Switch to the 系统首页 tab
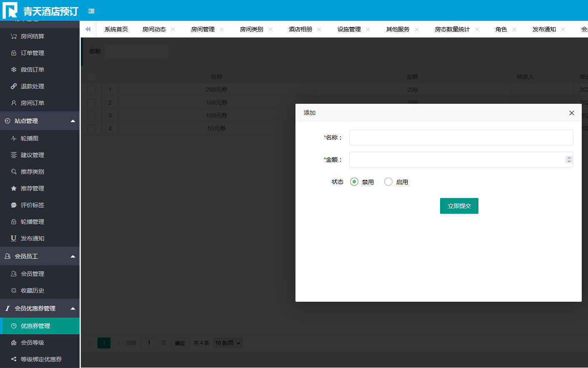588x368 pixels. coord(116,29)
